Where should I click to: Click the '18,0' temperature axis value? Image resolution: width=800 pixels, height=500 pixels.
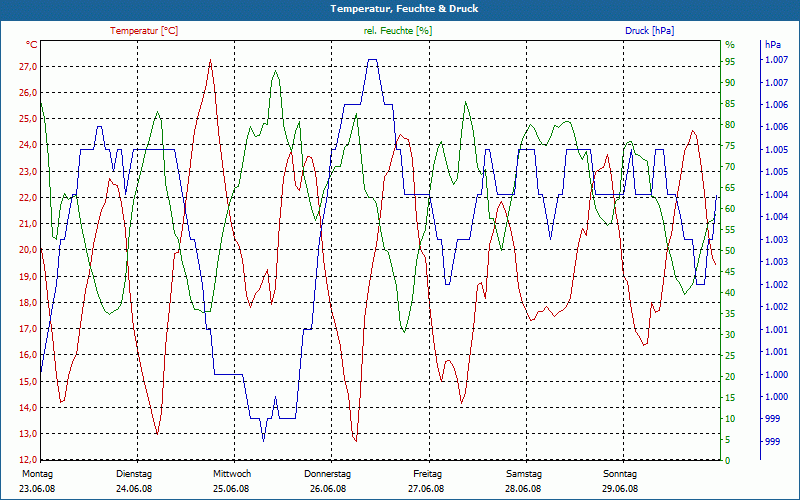pyautogui.click(x=28, y=303)
